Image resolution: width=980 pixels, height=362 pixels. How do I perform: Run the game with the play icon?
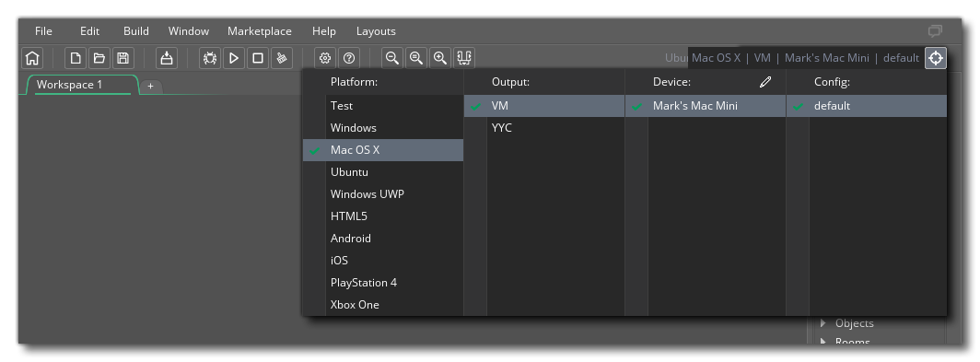pos(234,58)
